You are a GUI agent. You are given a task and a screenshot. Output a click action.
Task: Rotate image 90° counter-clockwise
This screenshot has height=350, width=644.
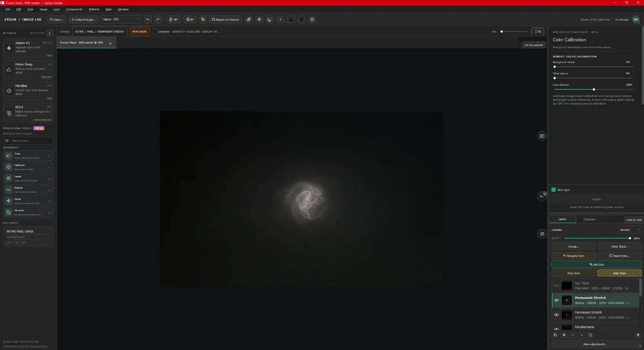pyautogui.click(x=174, y=19)
